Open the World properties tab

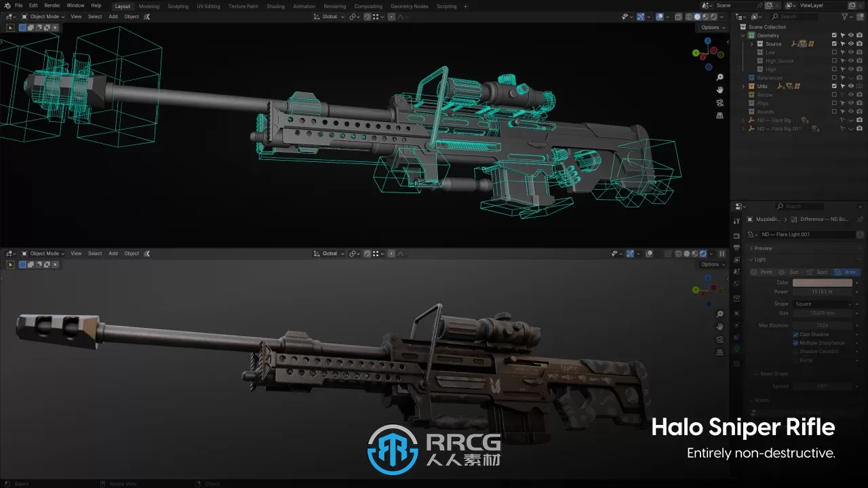click(736, 285)
